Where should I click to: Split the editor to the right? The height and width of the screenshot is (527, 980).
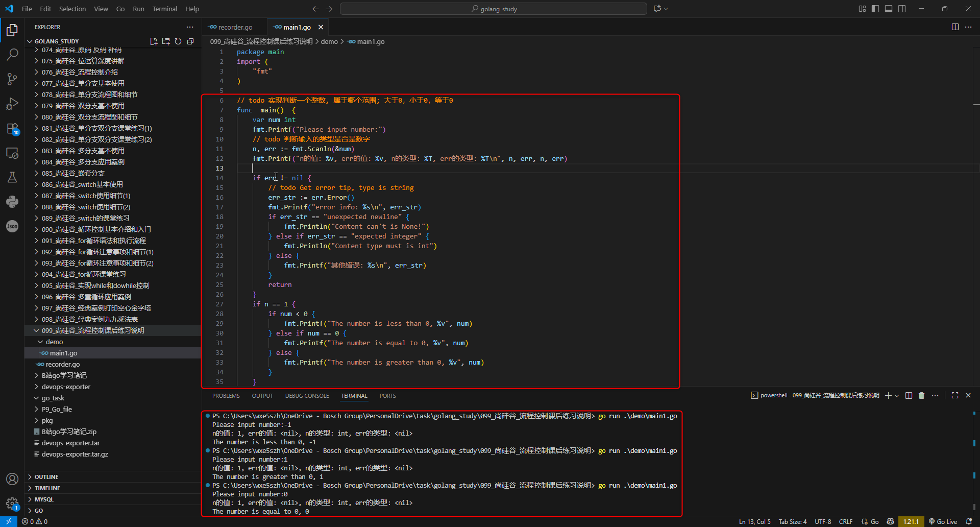coord(955,27)
